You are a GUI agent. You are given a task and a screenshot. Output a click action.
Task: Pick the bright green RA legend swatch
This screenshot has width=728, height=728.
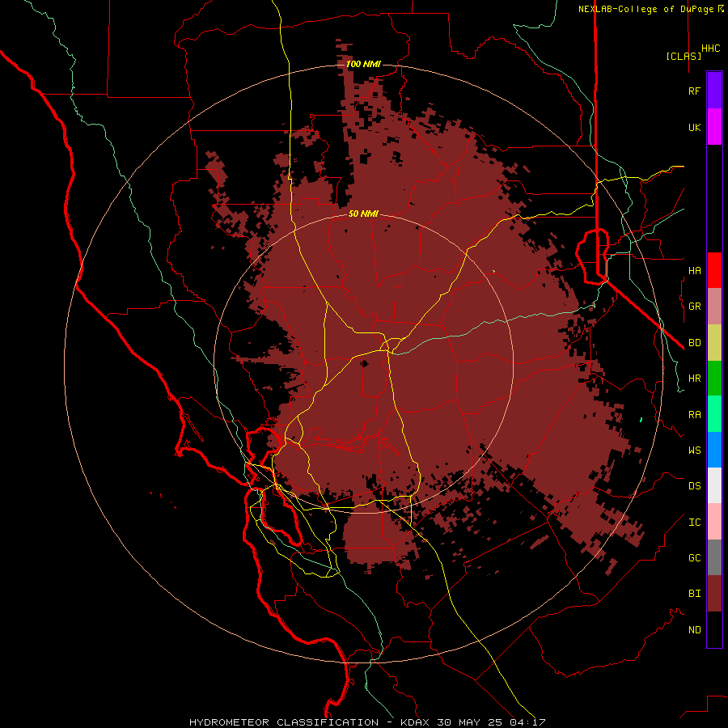pyautogui.click(x=714, y=414)
